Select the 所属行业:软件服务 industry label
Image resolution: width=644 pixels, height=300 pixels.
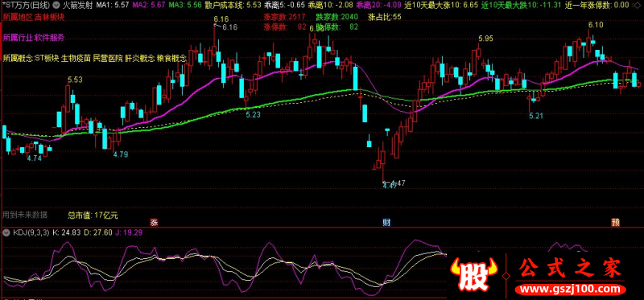click(x=34, y=38)
